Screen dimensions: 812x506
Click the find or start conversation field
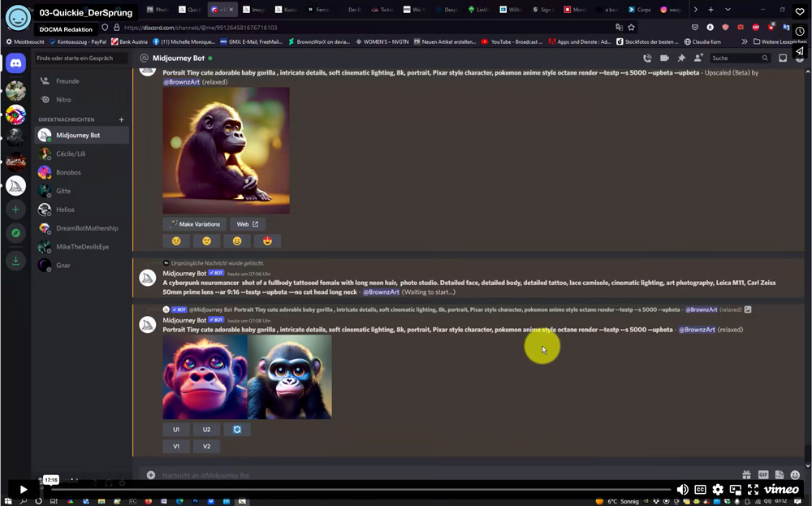click(x=82, y=58)
